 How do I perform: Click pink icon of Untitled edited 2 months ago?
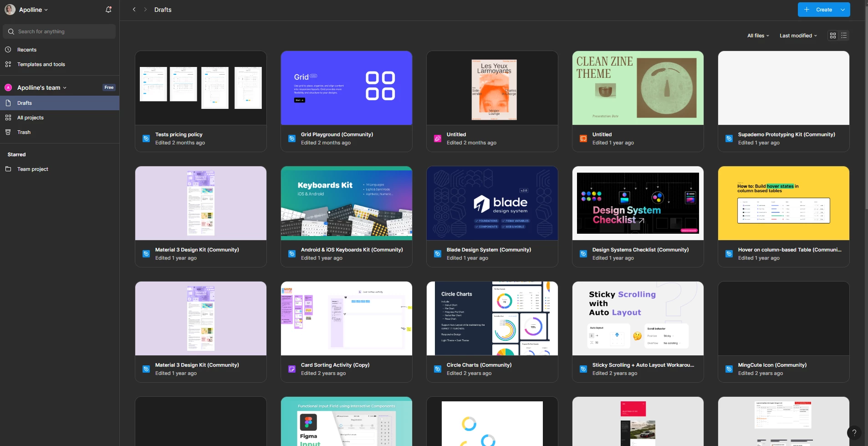pos(438,138)
